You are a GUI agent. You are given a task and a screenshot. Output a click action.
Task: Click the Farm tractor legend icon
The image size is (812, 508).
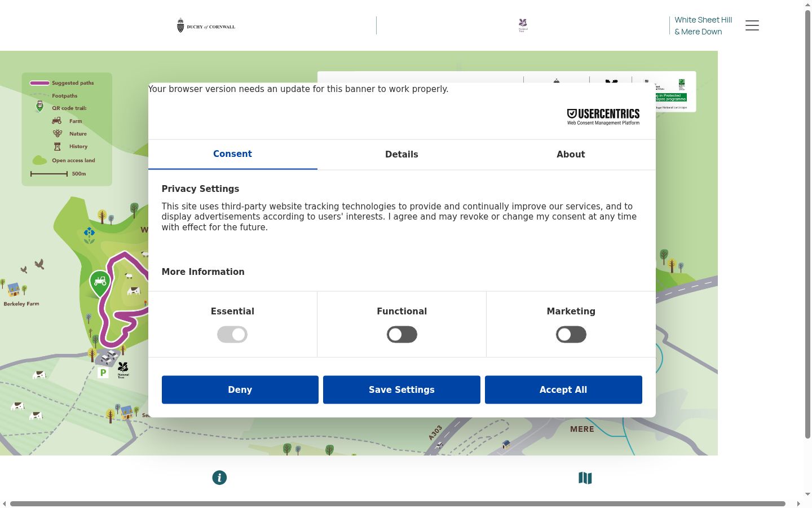pos(57,121)
